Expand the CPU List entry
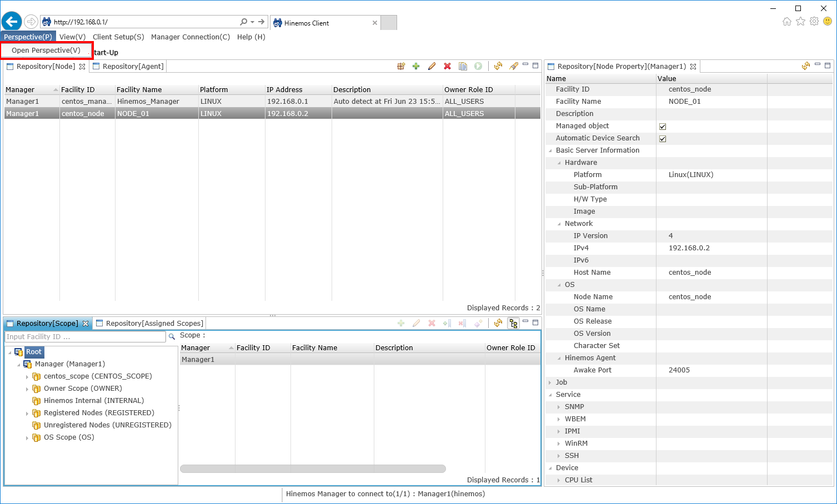The image size is (837, 504). (x=559, y=480)
